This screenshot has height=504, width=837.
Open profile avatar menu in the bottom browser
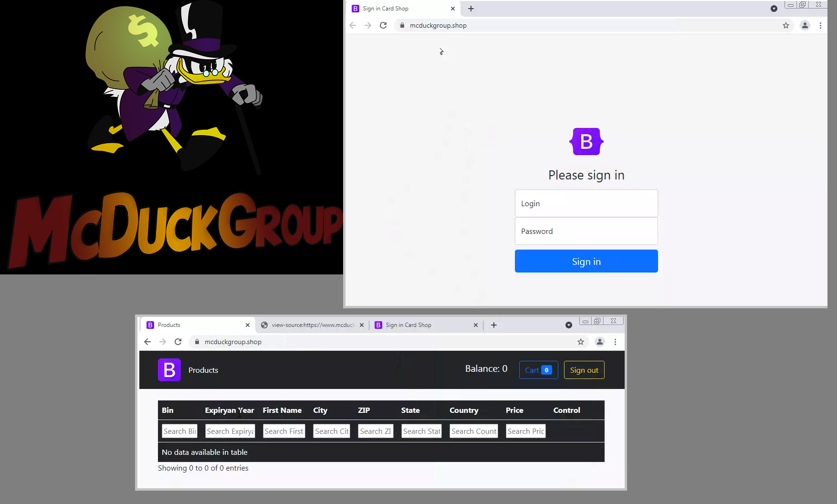[600, 342]
